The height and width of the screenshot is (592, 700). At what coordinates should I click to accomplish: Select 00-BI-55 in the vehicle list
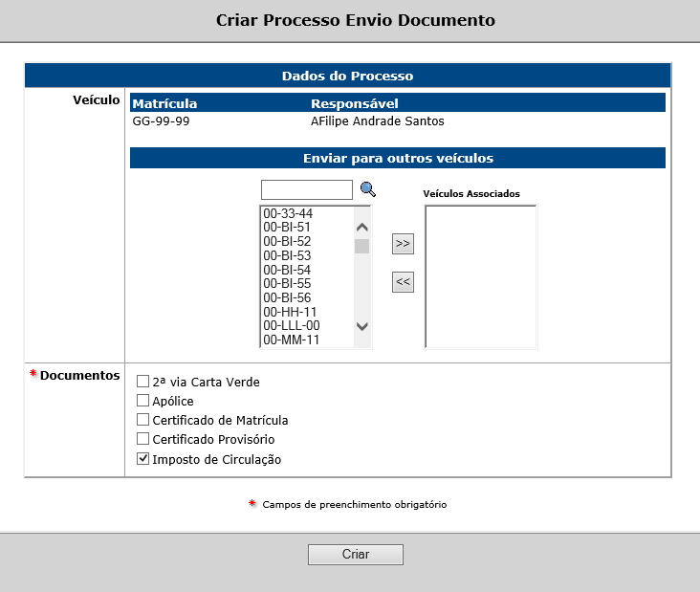pos(287,283)
